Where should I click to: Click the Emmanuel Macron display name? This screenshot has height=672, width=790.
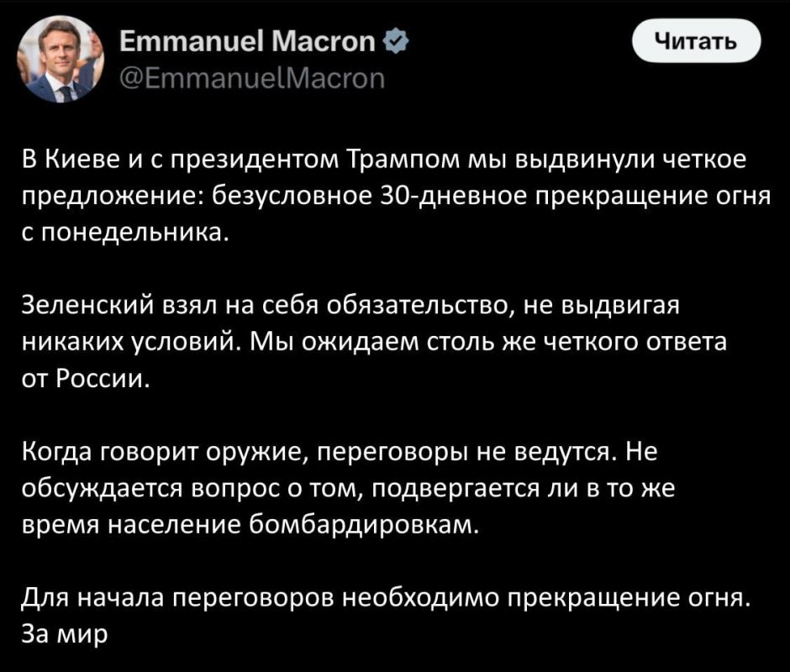pyautogui.click(x=249, y=38)
